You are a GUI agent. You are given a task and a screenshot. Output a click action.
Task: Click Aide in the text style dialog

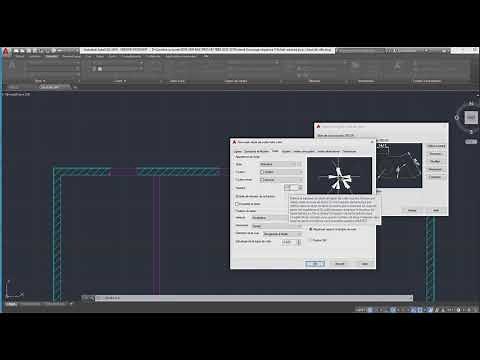(365, 264)
